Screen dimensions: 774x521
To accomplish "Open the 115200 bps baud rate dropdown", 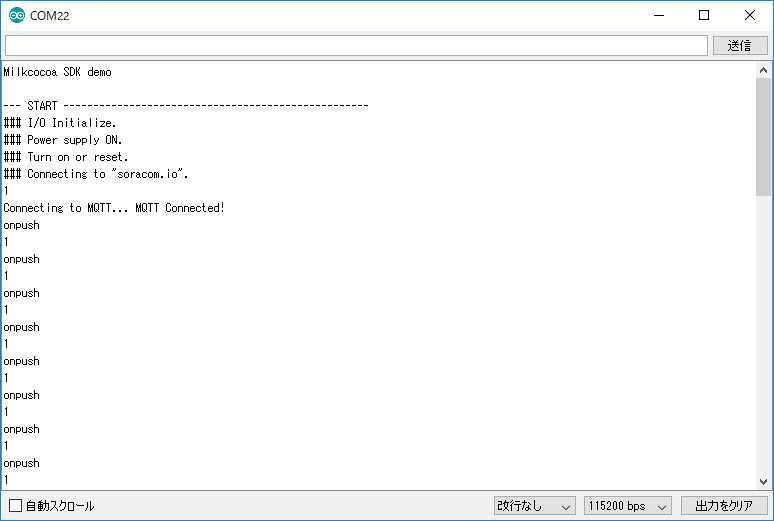I will (627, 506).
